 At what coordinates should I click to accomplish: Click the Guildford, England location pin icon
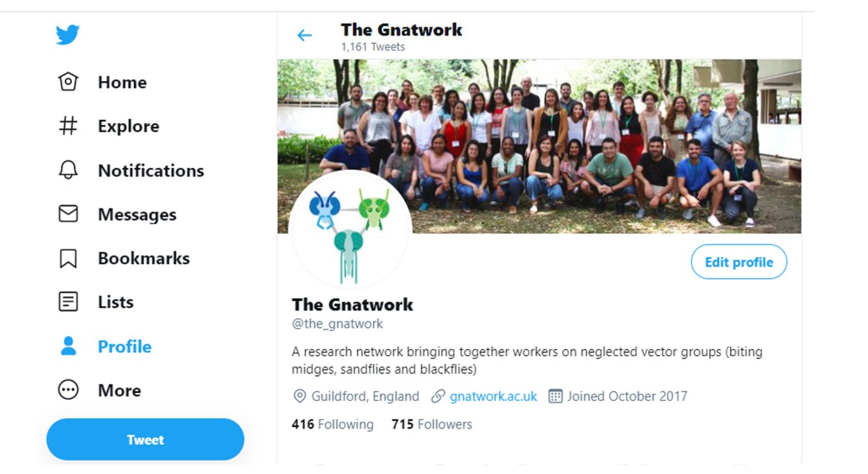(299, 396)
